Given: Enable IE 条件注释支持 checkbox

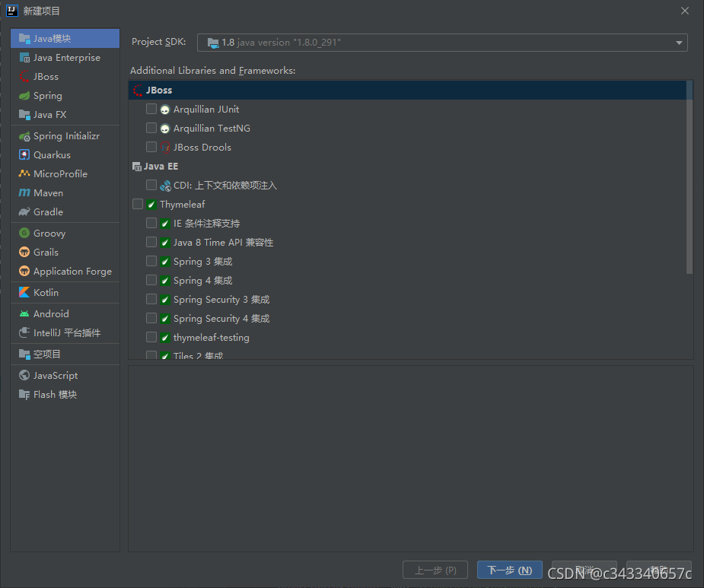Looking at the screenshot, I should [151, 223].
